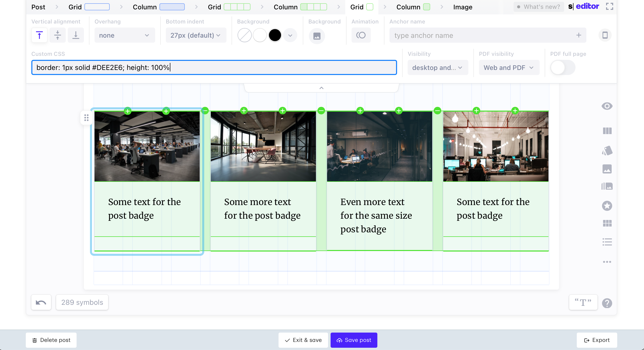
Task: Click the undo arrow button
Action: click(41, 302)
